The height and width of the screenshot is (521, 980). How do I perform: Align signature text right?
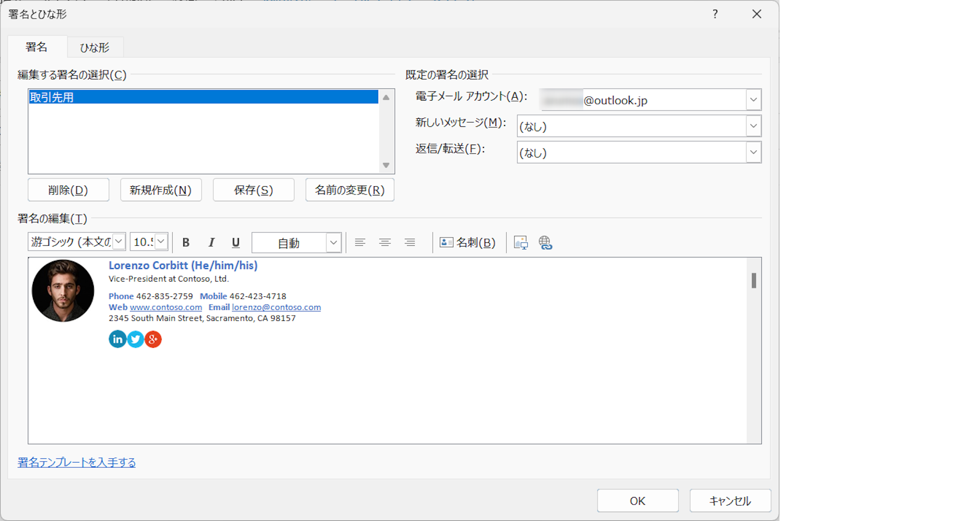point(410,243)
